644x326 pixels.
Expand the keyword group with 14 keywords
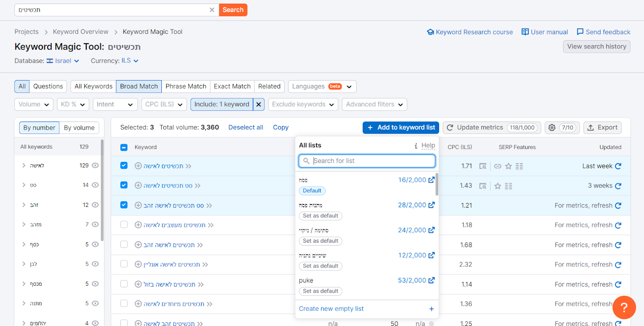pos(24,185)
